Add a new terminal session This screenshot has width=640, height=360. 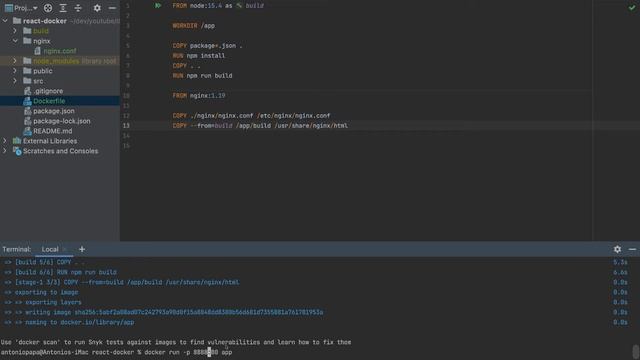[x=82, y=249]
